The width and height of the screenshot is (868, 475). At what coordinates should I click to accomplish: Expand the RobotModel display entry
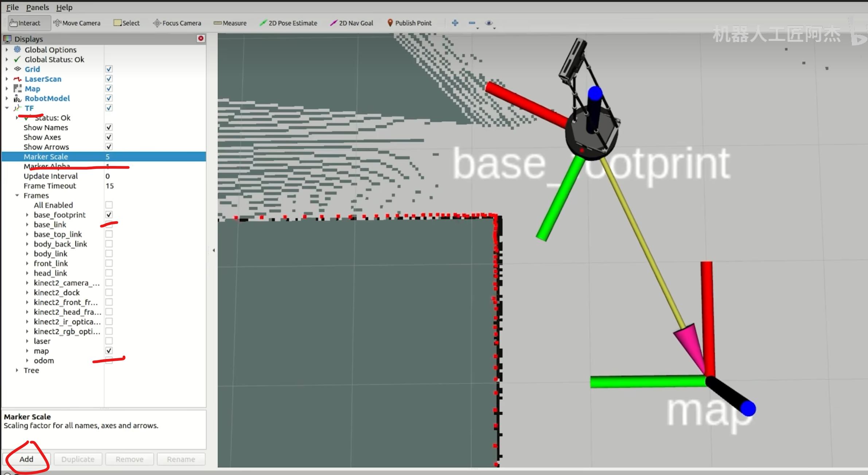(x=7, y=99)
